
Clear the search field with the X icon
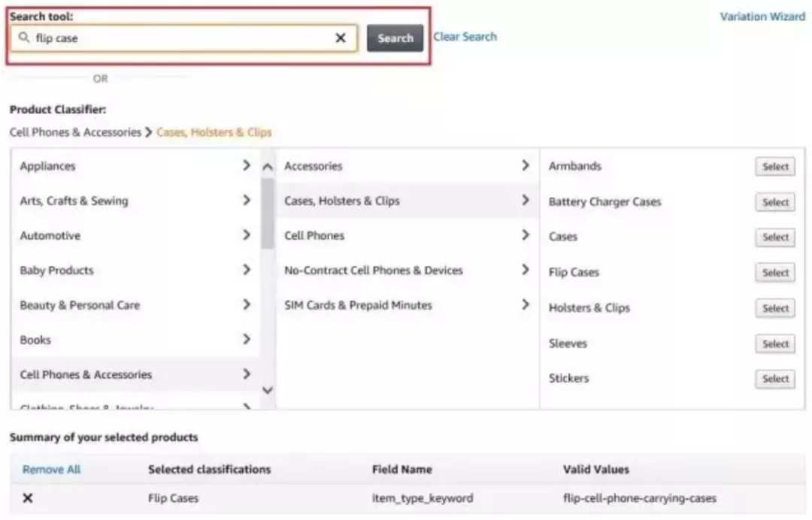[341, 38]
